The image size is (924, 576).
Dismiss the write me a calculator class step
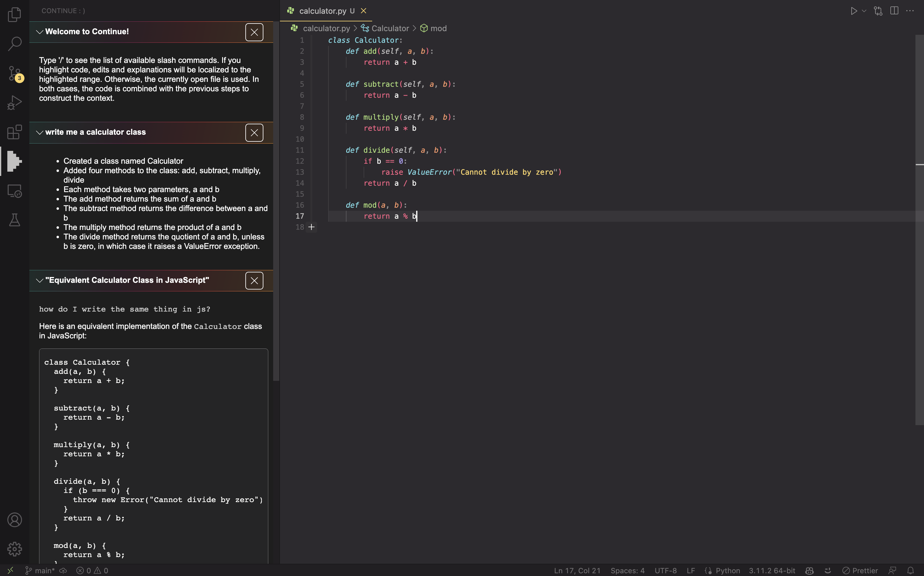click(x=254, y=133)
